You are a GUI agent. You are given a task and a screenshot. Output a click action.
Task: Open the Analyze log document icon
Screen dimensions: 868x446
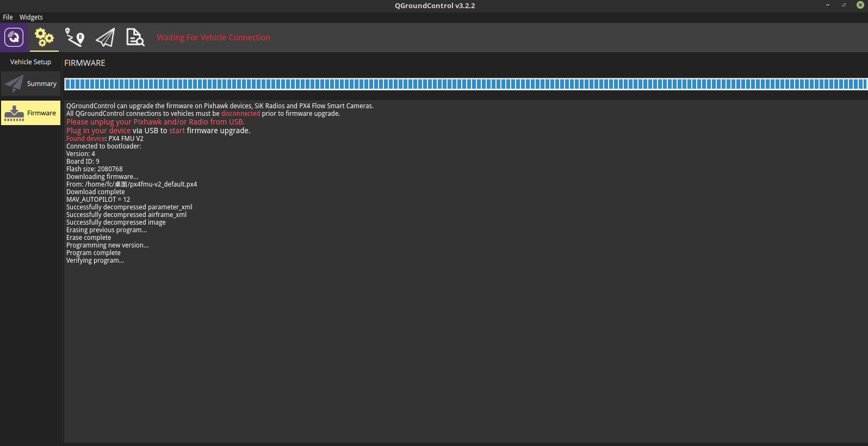pyautogui.click(x=135, y=38)
